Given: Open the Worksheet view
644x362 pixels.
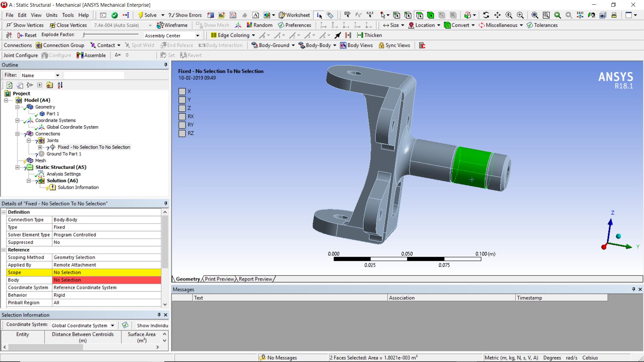Looking at the screenshot, I should [x=294, y=15].
